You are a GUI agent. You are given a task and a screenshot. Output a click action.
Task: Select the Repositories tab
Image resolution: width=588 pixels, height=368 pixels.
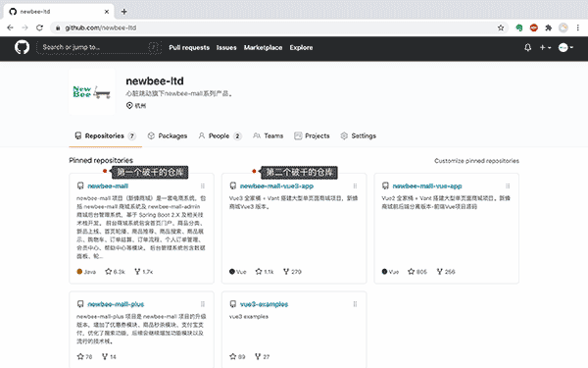[106, 136]
